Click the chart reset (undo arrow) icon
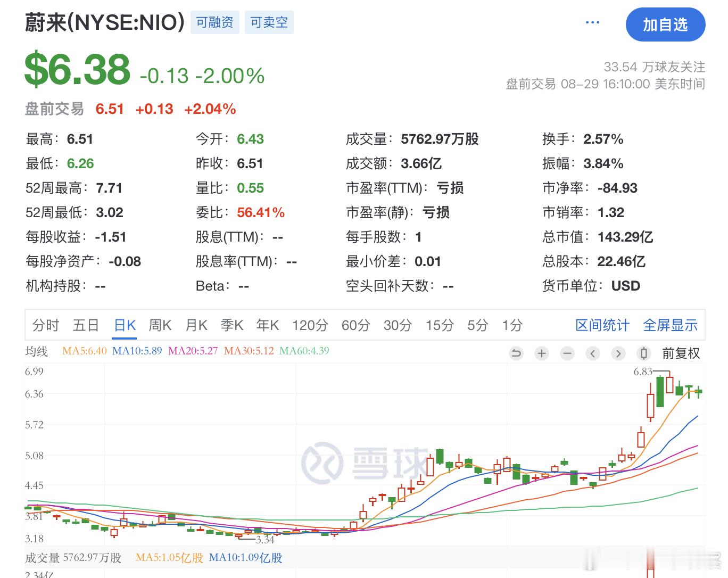Screen dimensions: 728x578 click(516, 353)
